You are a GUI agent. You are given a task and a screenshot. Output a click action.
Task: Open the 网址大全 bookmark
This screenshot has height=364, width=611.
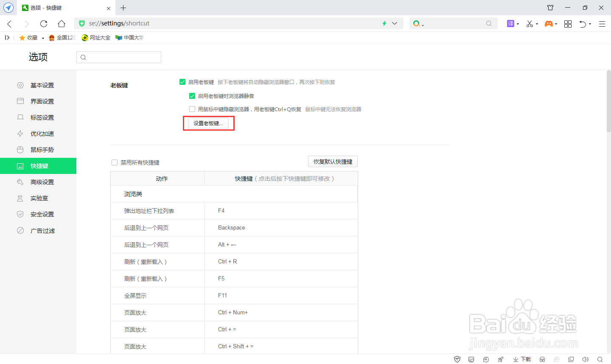click(x=96, y=38)
